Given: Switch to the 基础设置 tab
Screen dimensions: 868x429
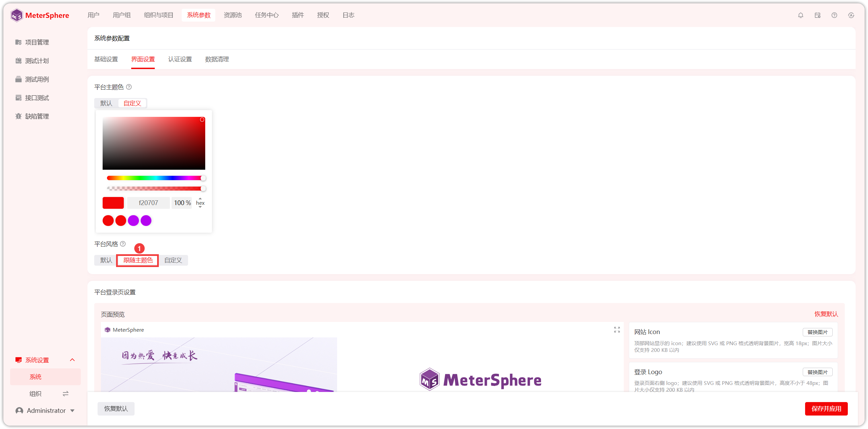Looking at the screenshot, I should point(106,59).
